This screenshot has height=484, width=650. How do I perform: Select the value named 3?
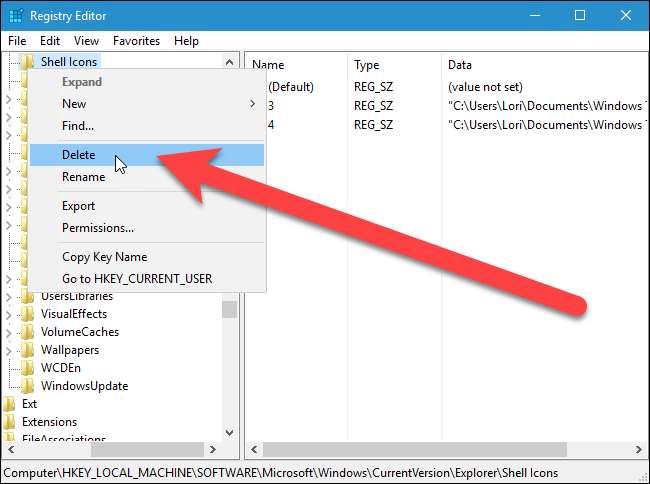click(271, 106)
